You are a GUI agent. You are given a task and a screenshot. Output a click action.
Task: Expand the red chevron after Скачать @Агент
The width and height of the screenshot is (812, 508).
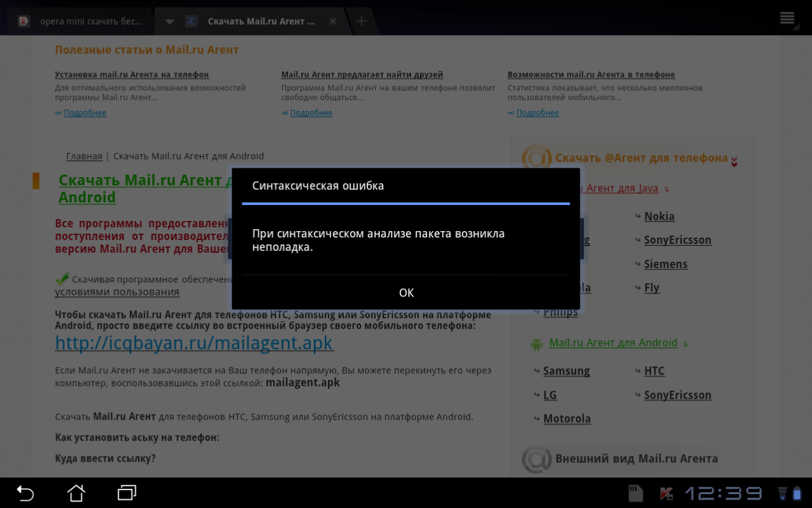click(x=734, y=161)
